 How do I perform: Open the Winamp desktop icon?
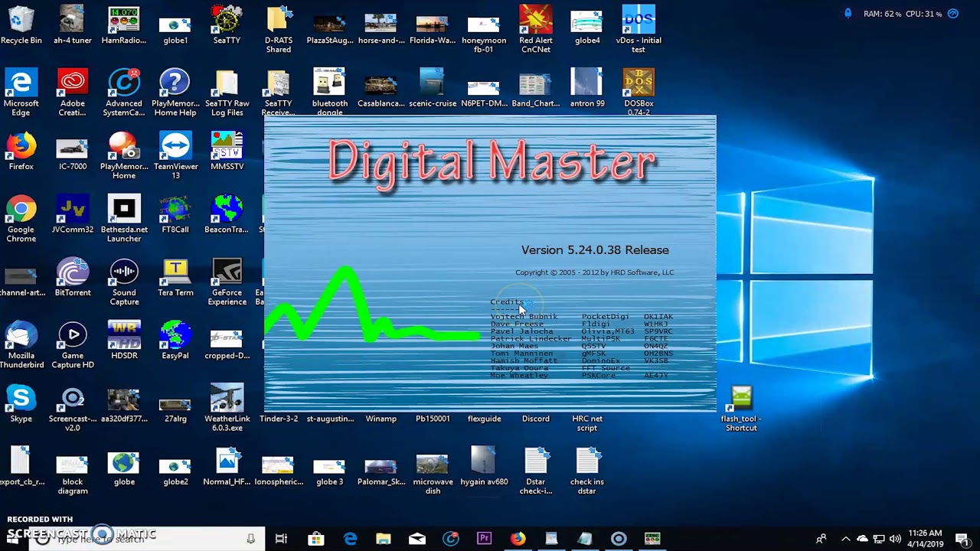tap(381, 419)
